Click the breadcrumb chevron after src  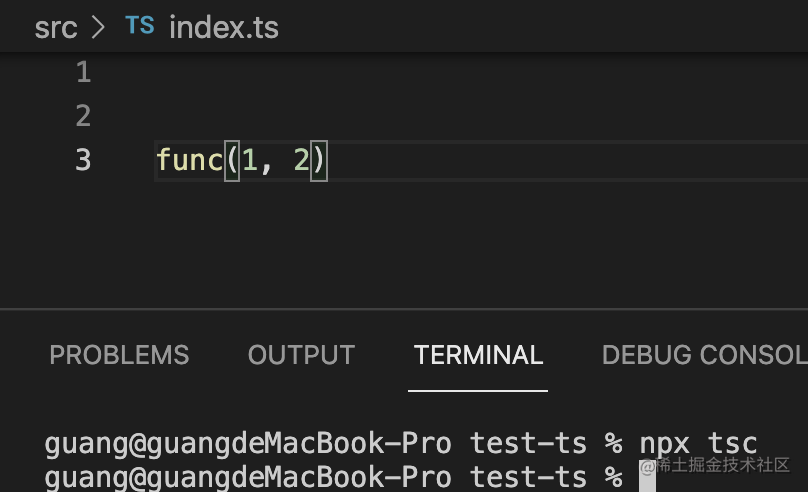pos(98,28)
